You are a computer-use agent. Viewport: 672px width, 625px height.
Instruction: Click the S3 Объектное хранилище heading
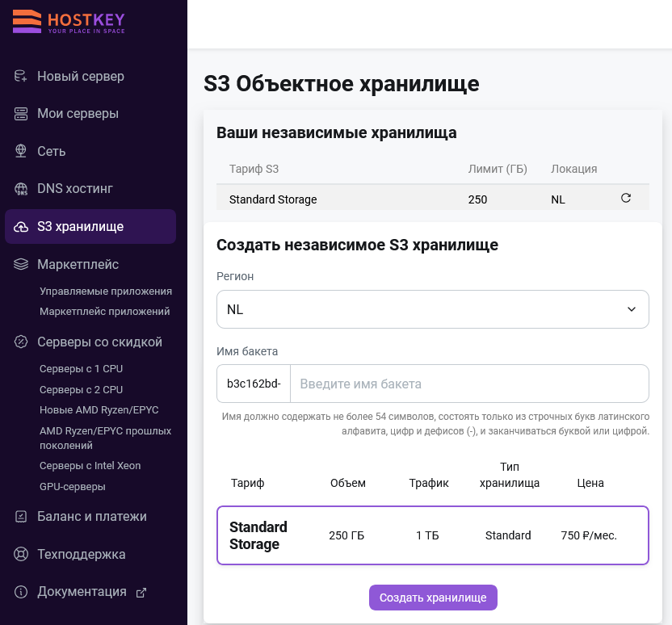(x=341, y=84)
